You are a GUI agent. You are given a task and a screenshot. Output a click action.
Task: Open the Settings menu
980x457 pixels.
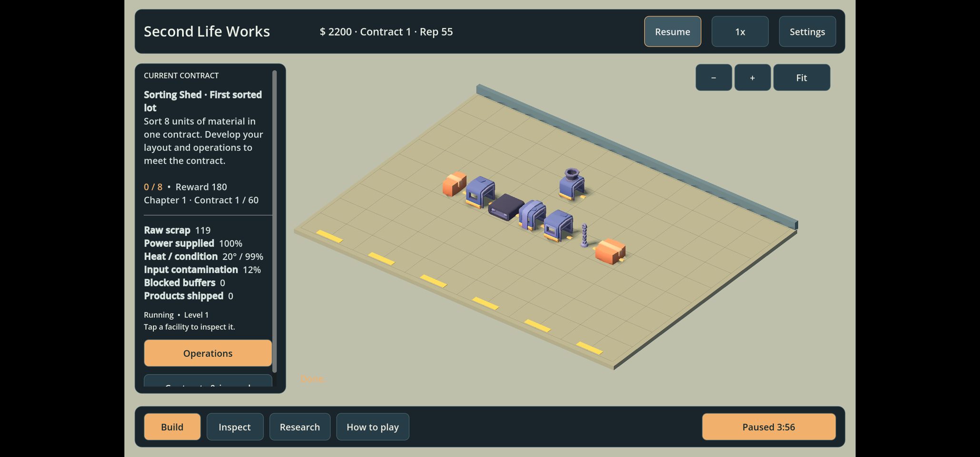pos(807,31)
